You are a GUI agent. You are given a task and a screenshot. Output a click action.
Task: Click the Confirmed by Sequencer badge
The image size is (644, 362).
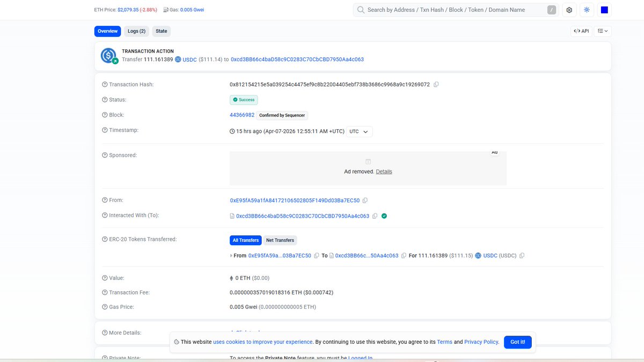click(282, 115)
